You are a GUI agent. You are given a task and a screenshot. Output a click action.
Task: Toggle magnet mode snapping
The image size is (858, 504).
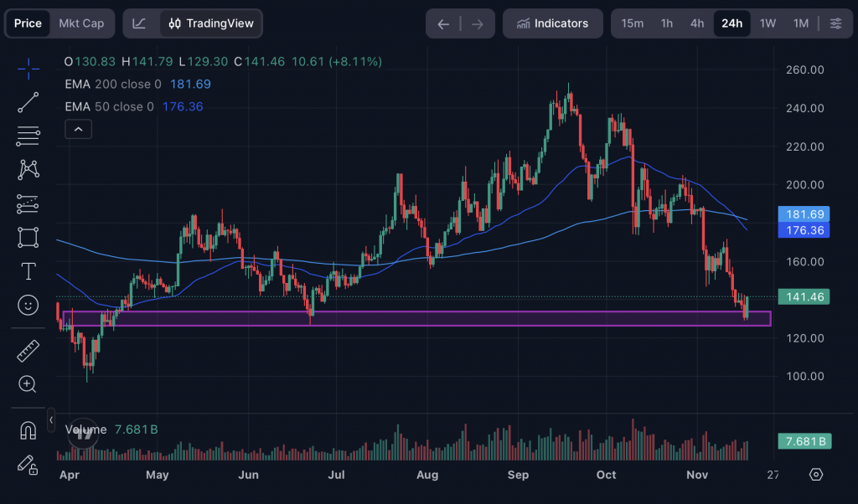tap(28, 430)
